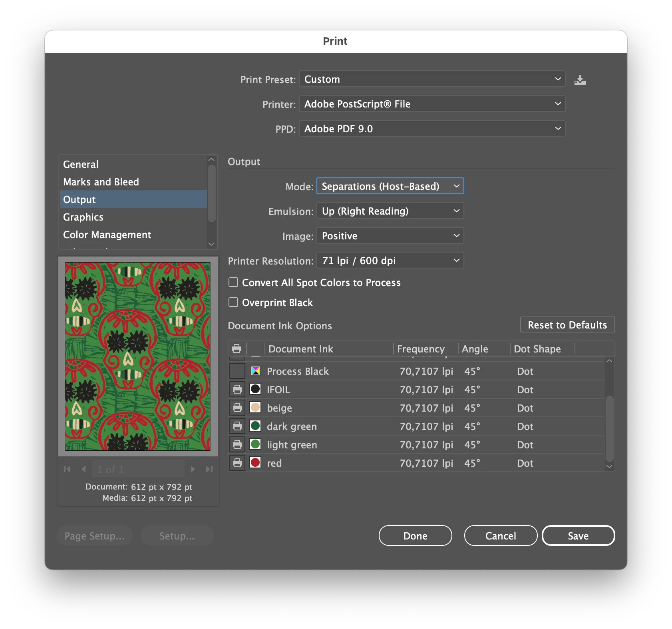The height and width of the screenshot is (629, 672).
Task: Go to previous page in preview
Action: click(84, 469)
